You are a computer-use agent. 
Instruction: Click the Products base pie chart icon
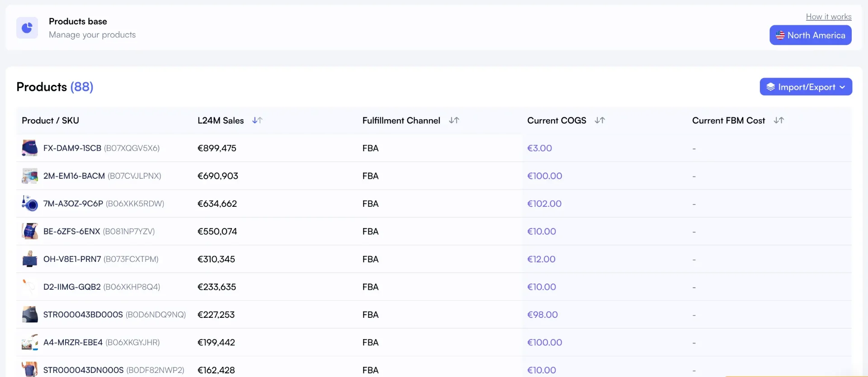coord(27,28)
